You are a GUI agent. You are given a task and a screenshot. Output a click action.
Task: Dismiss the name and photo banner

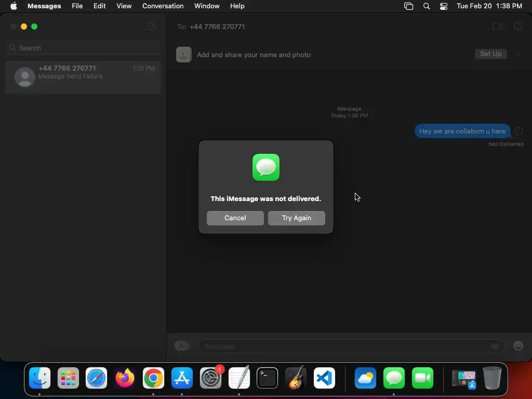(x=517, y=54)
